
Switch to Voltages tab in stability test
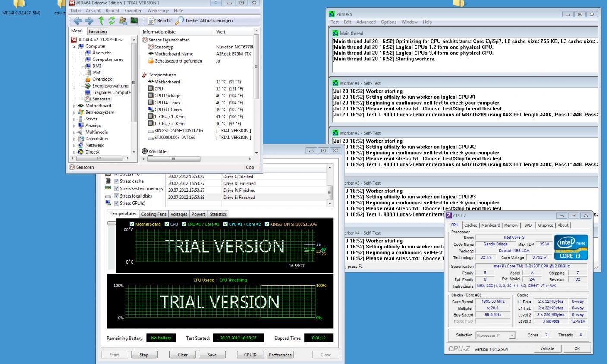pos(179,214)
